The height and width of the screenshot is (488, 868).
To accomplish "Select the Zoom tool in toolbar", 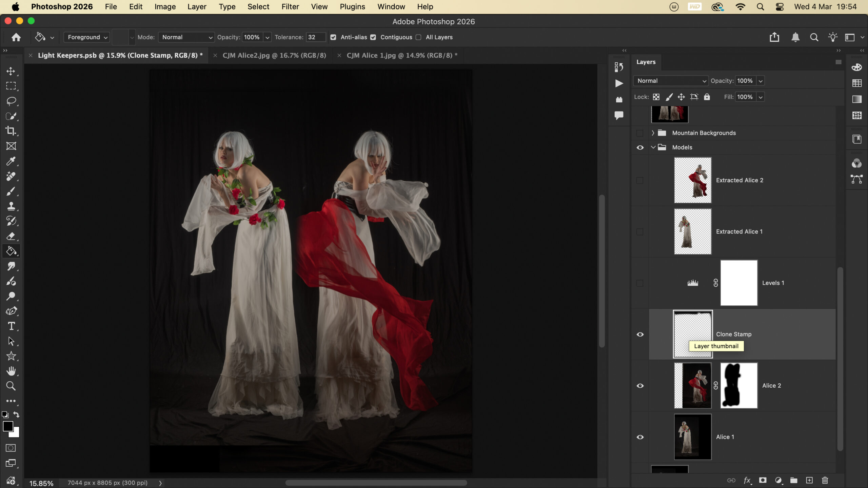I will point(11,386).
